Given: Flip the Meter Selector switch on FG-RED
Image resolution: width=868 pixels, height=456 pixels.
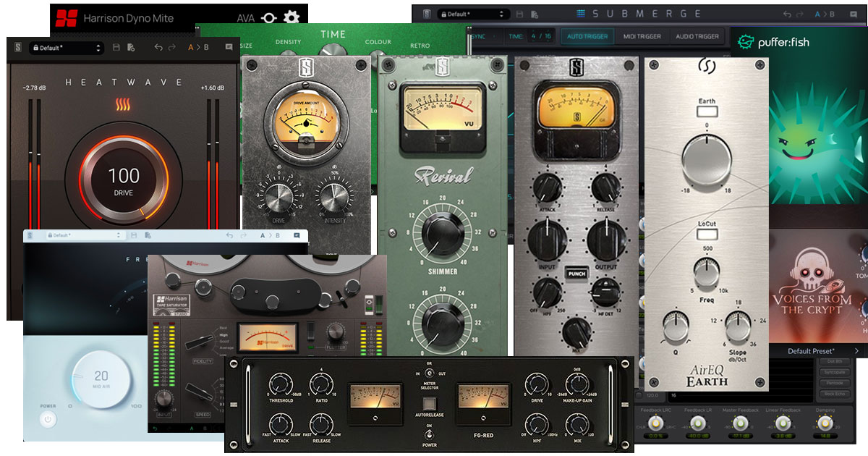Looking at the screenshot, I should tap(429, 373).
